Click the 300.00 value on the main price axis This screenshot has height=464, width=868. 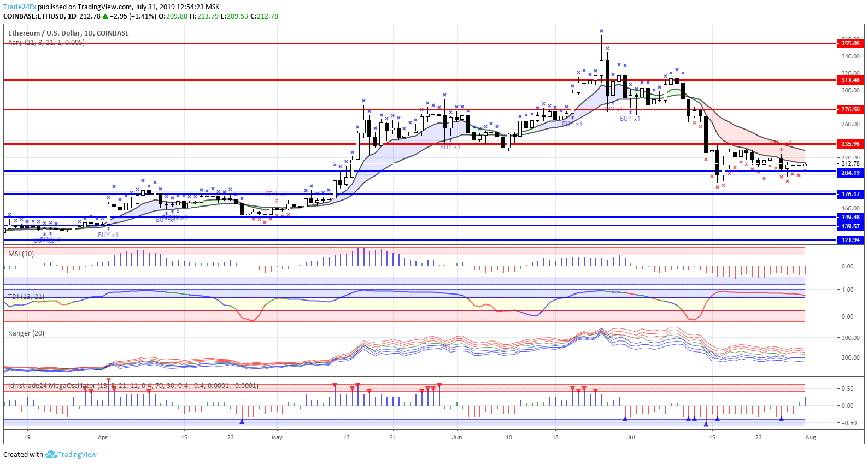[851, 90]
